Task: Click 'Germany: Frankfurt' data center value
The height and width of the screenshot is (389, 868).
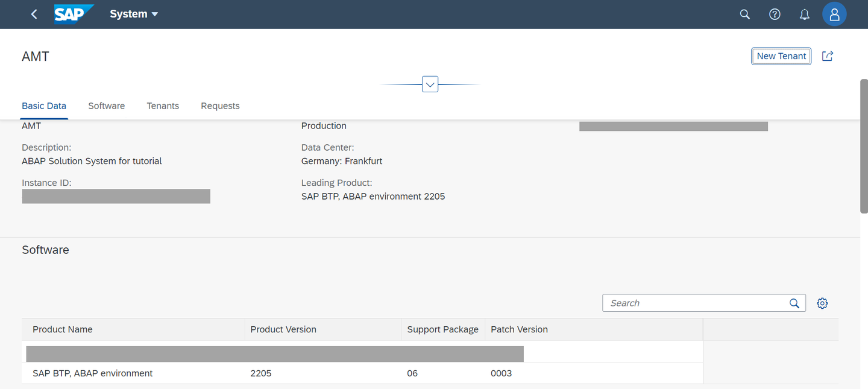Action: click(342, 161)
